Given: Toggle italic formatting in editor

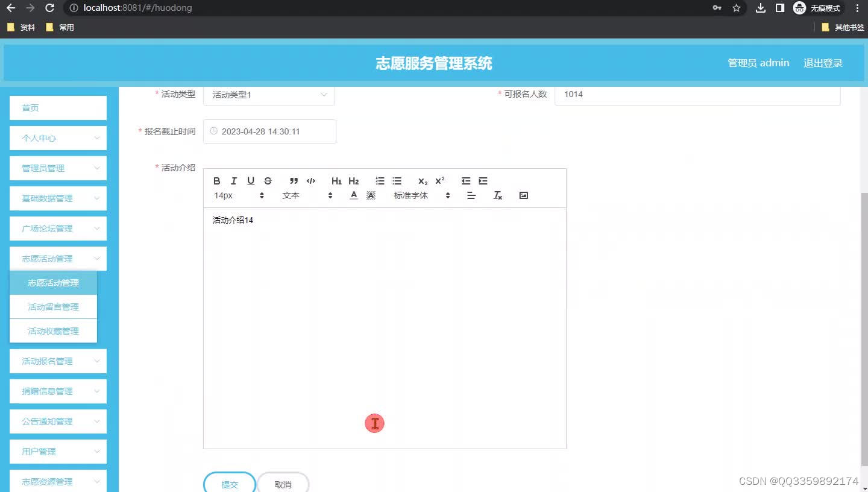Looking at the screenshot, I should [234, 181].
